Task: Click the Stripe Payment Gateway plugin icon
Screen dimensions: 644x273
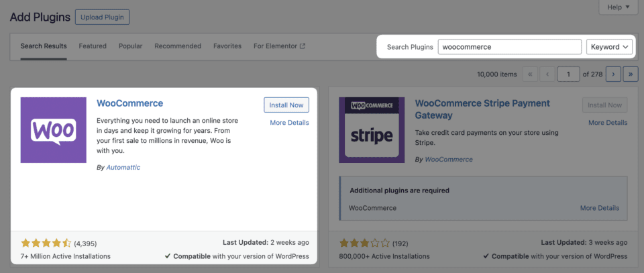Action: 372,130
